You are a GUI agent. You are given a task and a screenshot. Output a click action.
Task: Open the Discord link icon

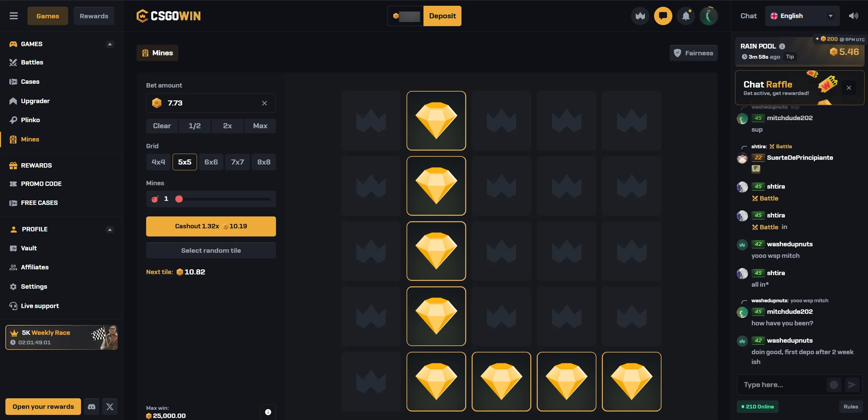[92, 406]
